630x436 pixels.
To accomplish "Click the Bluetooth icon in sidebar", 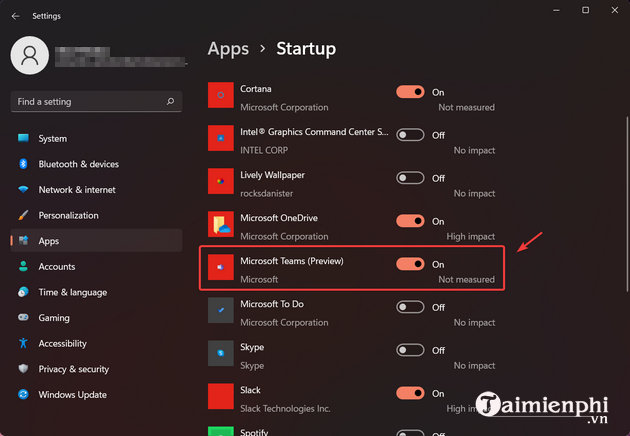I will 23,164.
